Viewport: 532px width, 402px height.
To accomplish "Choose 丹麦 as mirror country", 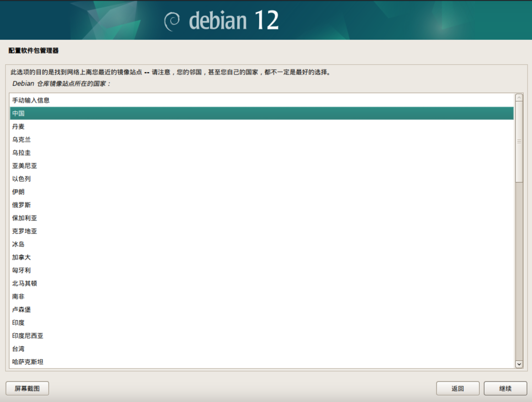I will tap(18, 127).
